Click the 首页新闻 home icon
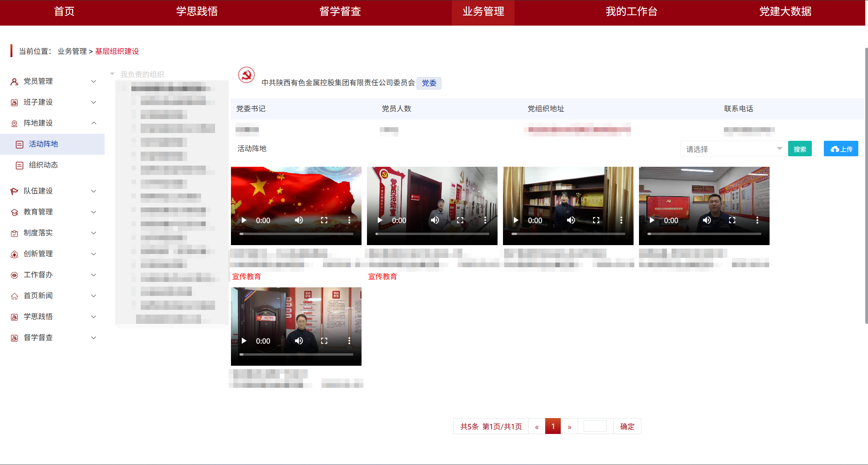Viewport: 868px width, 465px height. click(14, 296)
